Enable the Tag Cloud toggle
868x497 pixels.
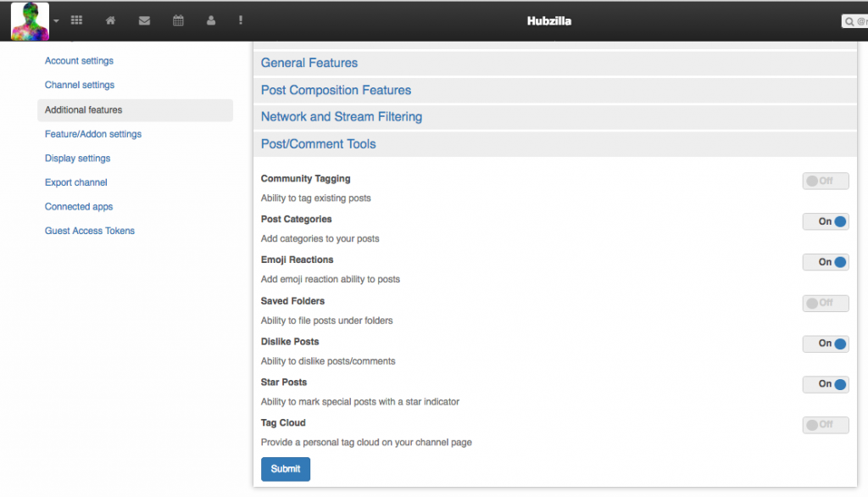pos(825,425)
